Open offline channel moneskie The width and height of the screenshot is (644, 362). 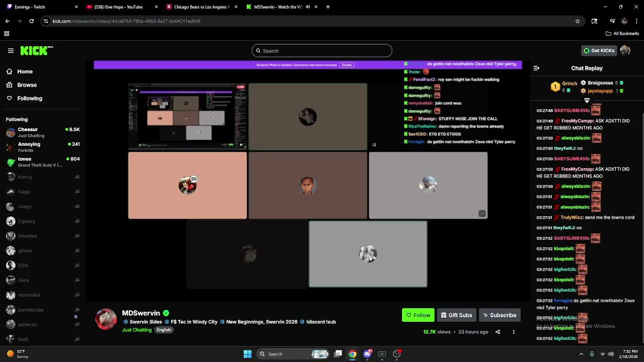pyautogui.click(x=43, y=295)
